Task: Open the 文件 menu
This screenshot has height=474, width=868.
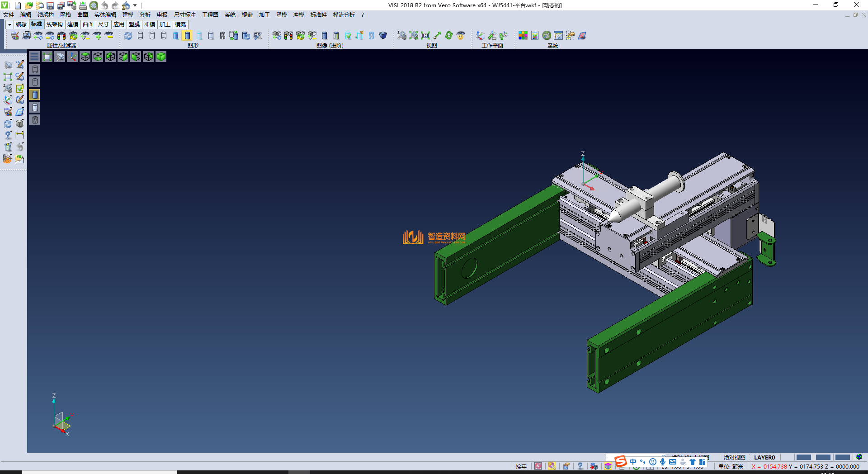Action: 9,15
